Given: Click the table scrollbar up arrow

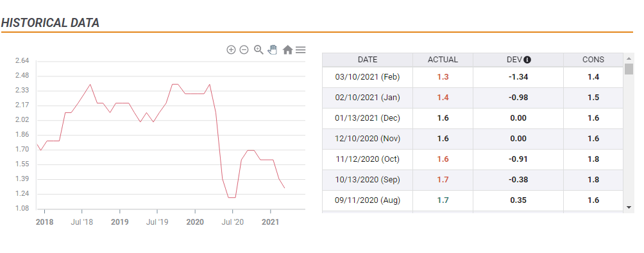Looking at the screenshot, I should coord(629,58).
